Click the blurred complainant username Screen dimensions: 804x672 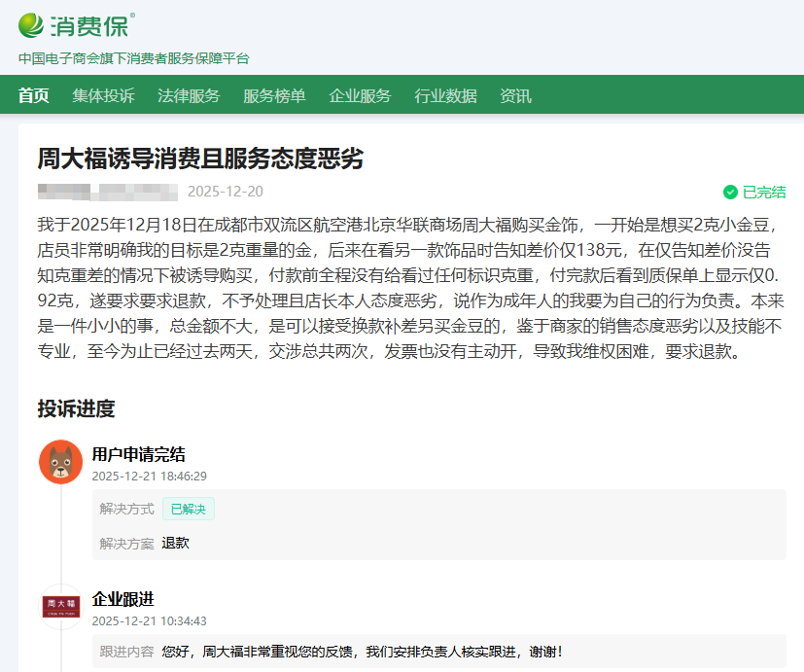point(107,192)
